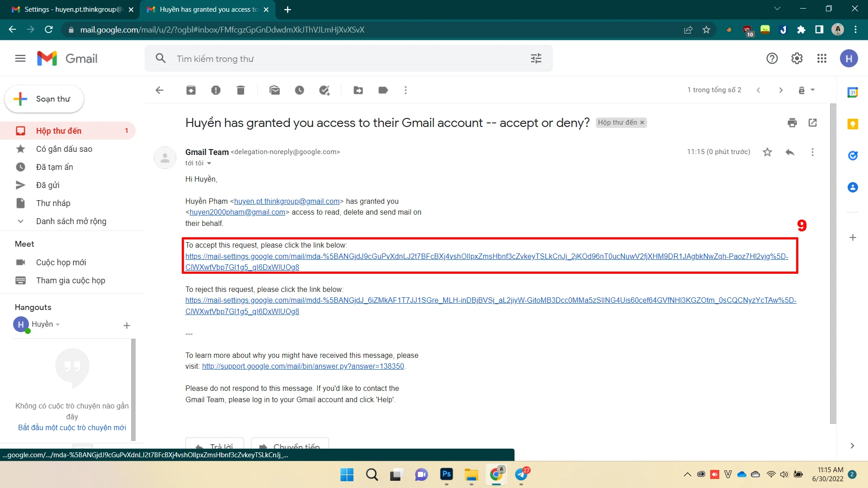Open Hộp thư đến inbox folder
Screen dimensions: 868x488
click(68, 131)
